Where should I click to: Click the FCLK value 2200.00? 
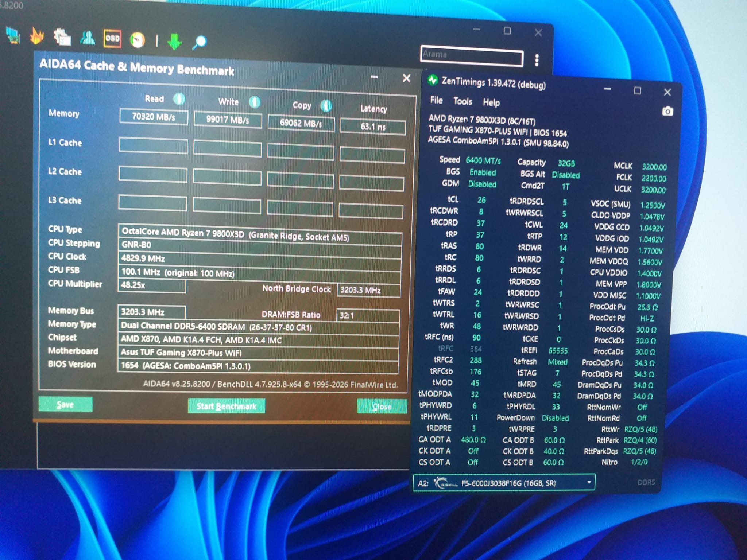click(x=654, y=178)
